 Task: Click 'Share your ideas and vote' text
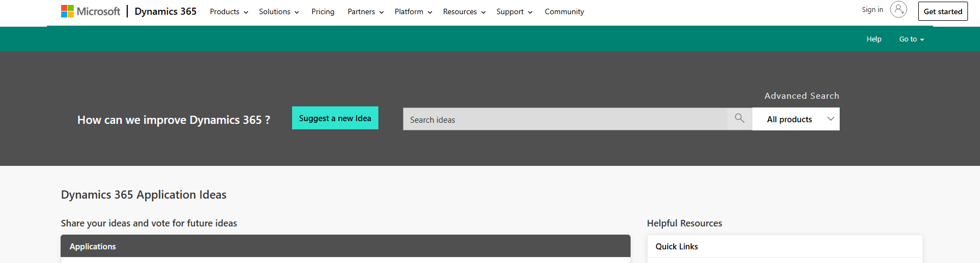[149, 223]
